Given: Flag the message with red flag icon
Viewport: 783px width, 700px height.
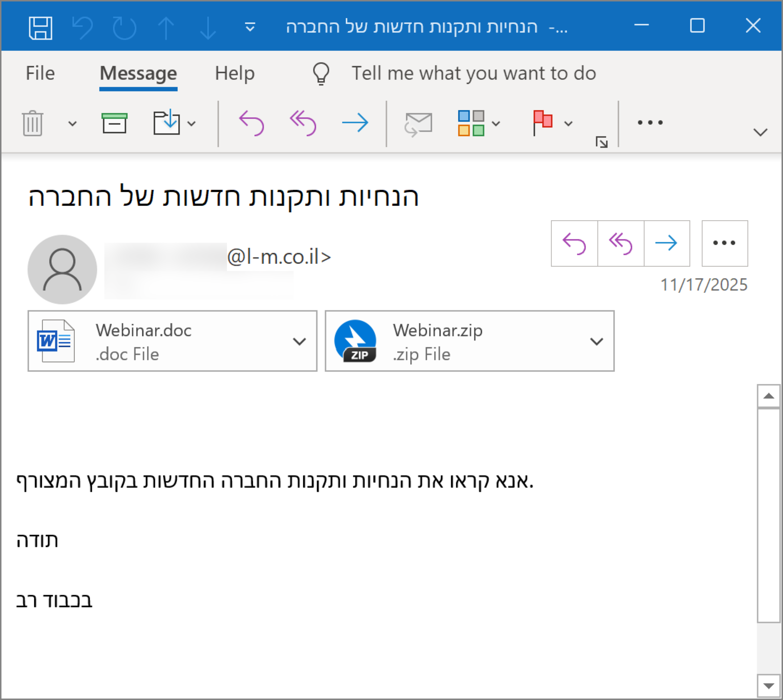Looking at the screenshot, I should [542, 122].
